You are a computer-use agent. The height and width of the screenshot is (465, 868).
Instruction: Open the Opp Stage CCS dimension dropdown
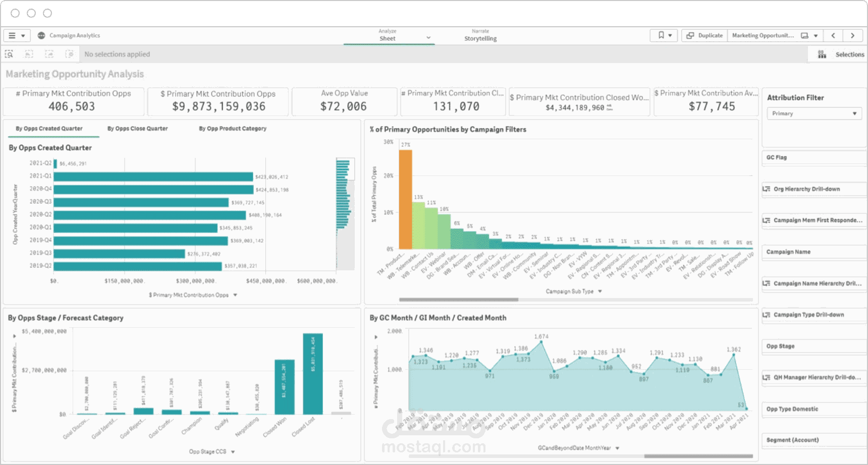click(x=233, y=452)
